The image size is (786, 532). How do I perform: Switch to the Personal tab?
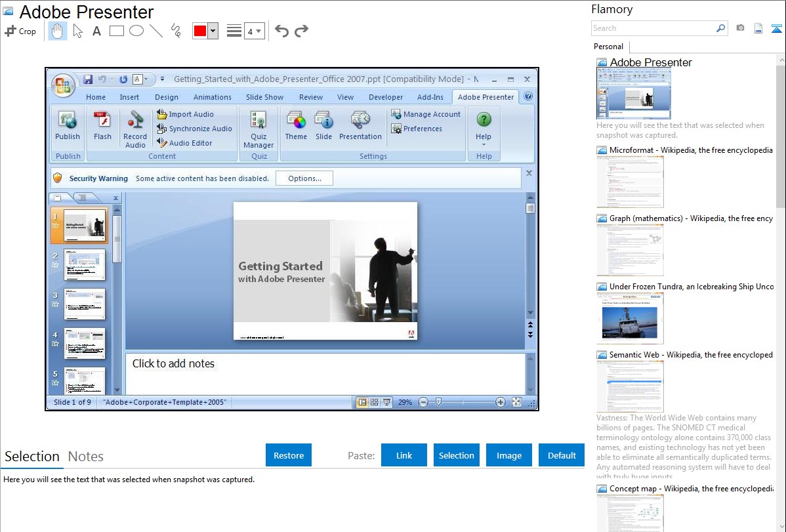click(609, 47)
